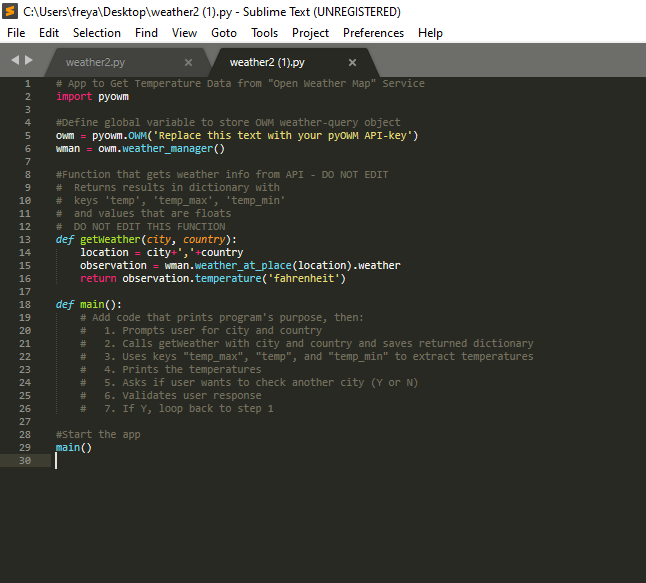Click 'weather_manager' on line 6
The image size is (646, 583).
(x=167, y=149)
